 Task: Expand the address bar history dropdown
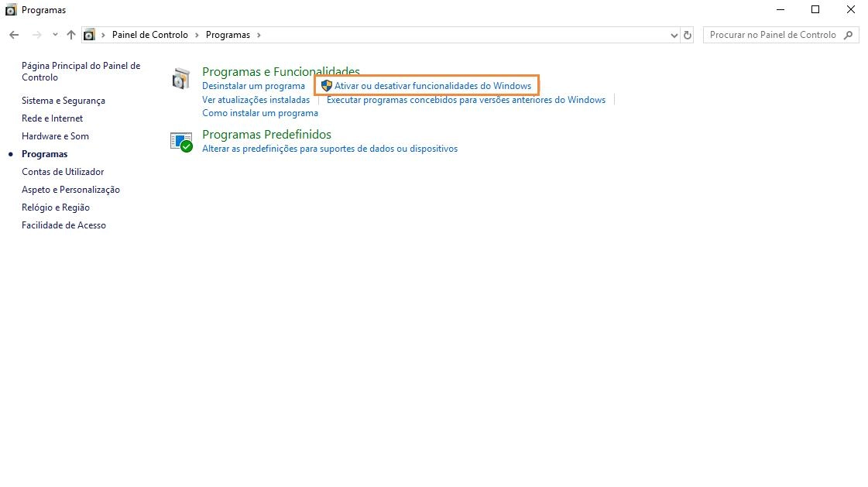(673, 35)
